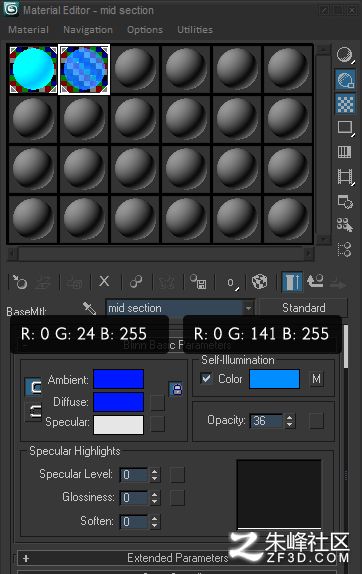
Task: Expand the Extended Parameters rollout
Action: pyautogui.click(x=178, y=558)
